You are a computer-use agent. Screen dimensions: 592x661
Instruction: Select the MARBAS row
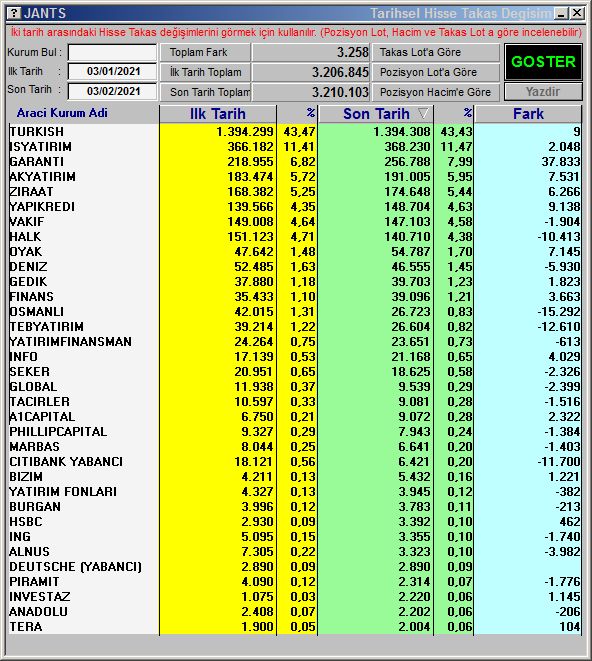(x=295, y=447)
